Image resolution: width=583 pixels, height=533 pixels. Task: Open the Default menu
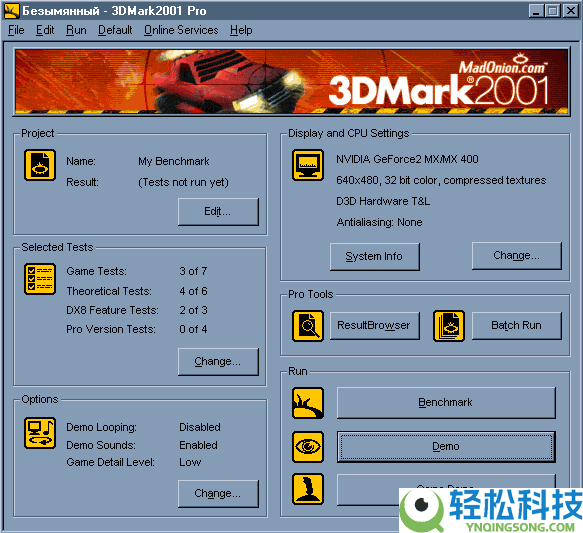pyautogui.click(x=115, y=30)
